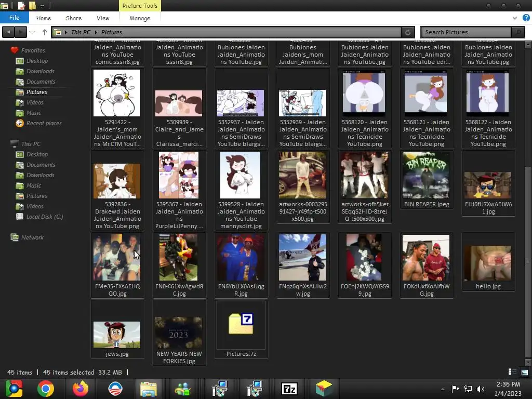The image size is (532, 399).
Task: Click the New Folder quick access icon
Action: tap(32, 5)
